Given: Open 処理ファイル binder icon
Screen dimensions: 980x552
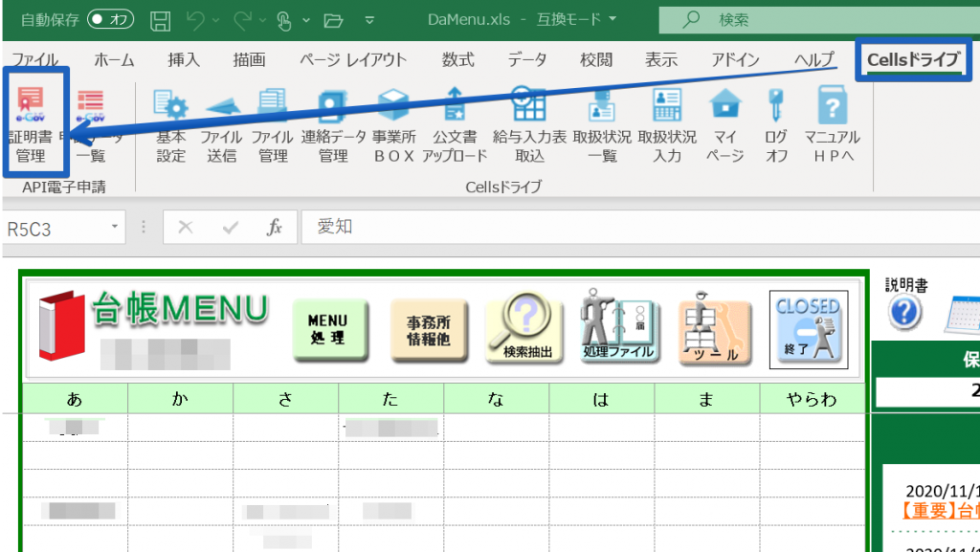Looking at the screenshot, I should (618, 325).
